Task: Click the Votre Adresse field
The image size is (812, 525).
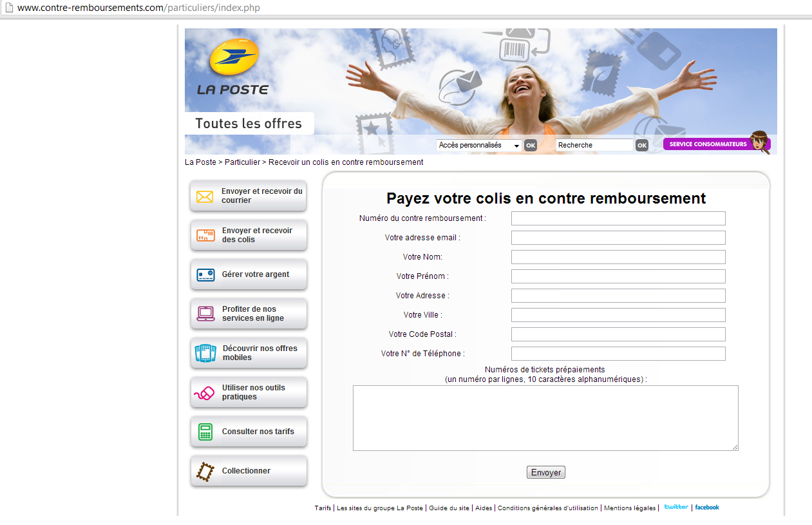Action: click(x=618, y=296)
